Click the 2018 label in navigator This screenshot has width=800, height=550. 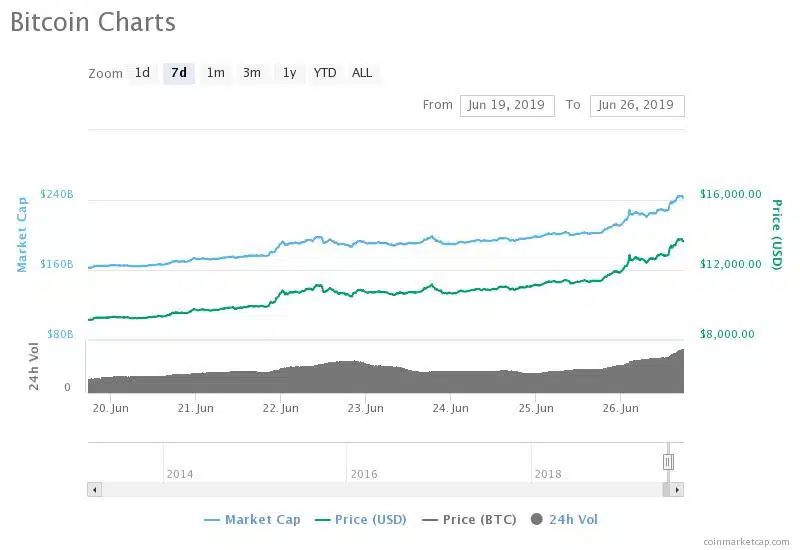pos(548,474)
